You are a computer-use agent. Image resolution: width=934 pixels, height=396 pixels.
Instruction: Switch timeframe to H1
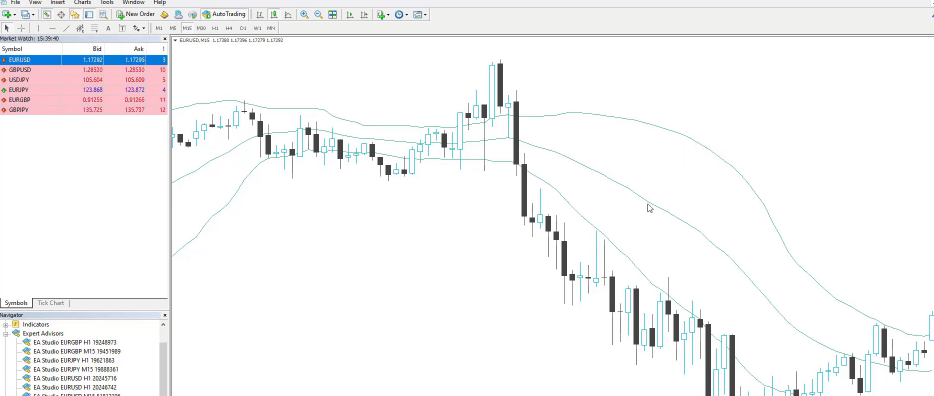[215, 28]
